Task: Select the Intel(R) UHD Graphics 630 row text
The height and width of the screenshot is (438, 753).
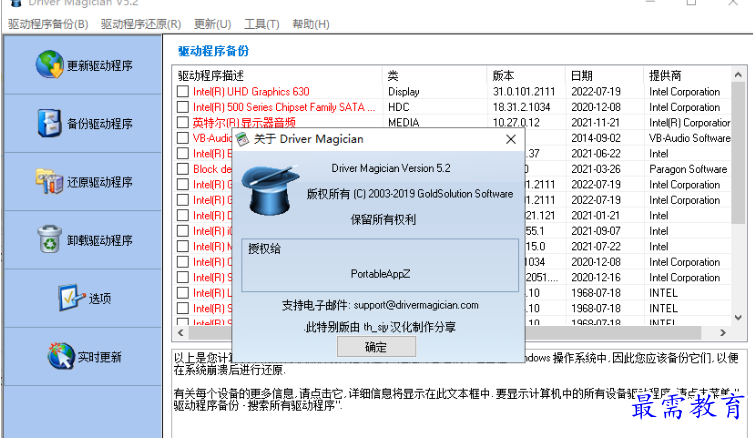Action: click(251, 91)
